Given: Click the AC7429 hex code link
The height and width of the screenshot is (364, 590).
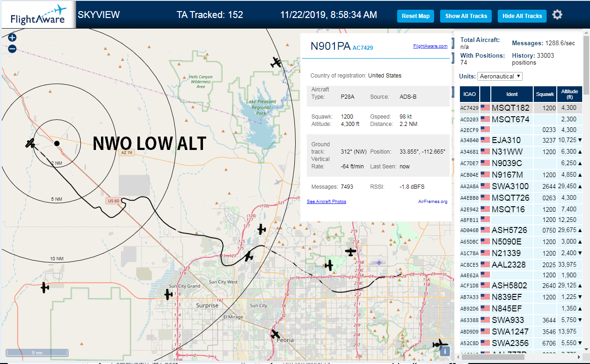Looking at the screenshot, I should click(363, 48).
